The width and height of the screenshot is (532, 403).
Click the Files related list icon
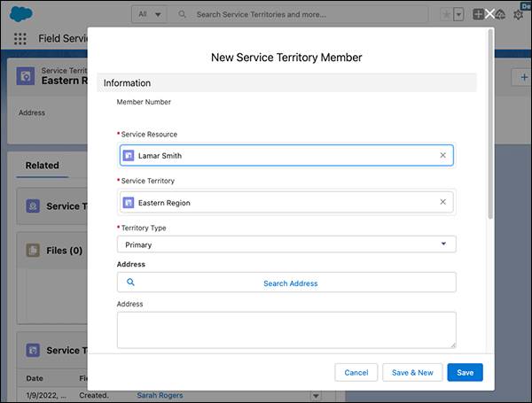click(33, 250)
